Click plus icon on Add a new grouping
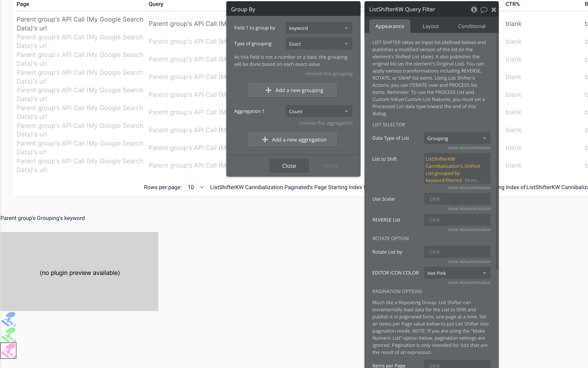Image resolution: width=588 pixels, height=368 pixels. [268, 90]
